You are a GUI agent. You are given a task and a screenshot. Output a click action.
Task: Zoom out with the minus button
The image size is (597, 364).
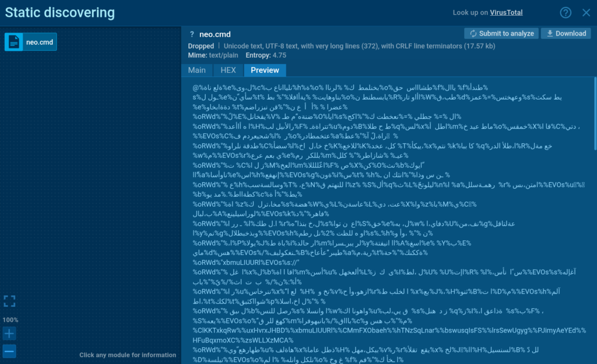[9, 351]
